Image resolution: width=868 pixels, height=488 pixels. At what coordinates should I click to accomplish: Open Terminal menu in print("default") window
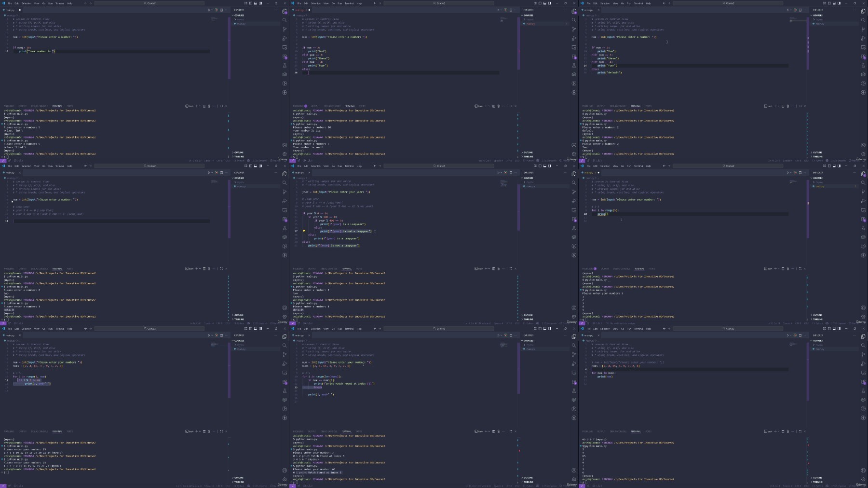(x=638, y=3)
